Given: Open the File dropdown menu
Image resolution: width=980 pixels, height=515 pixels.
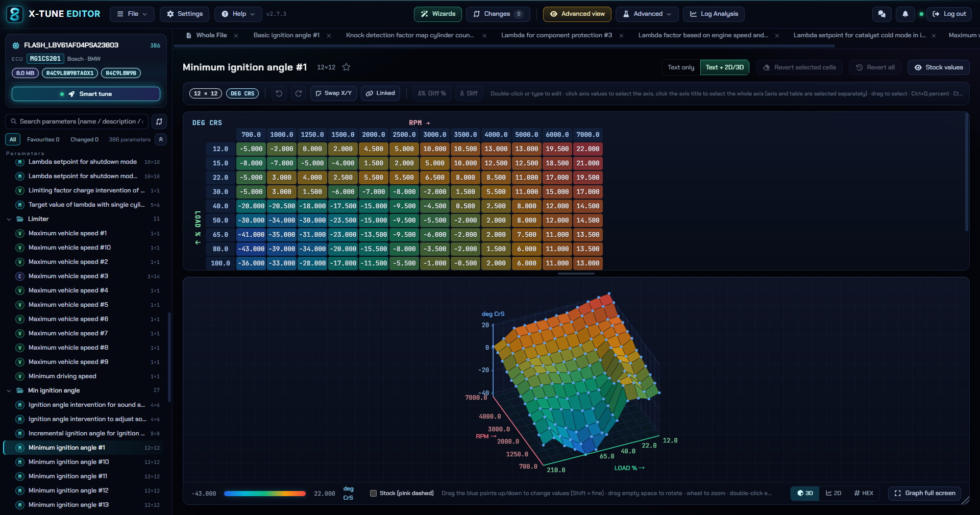Looking at the screenshot, I should 132,14.
